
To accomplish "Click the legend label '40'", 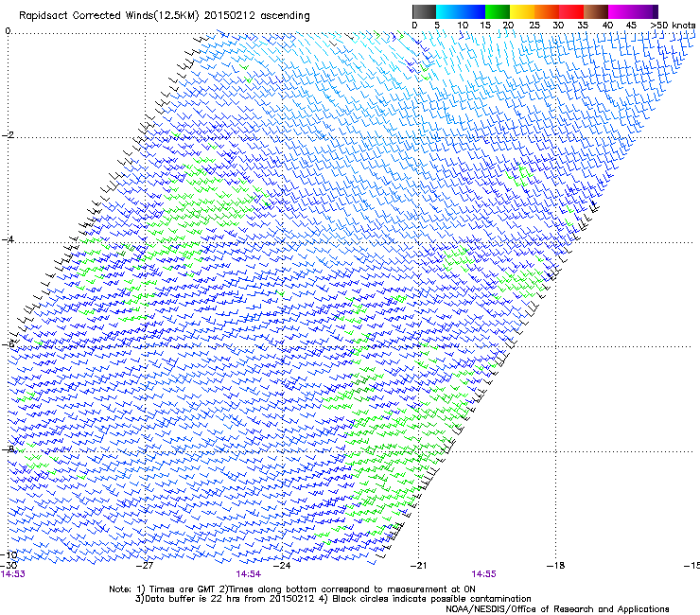I will click(607, 26).
